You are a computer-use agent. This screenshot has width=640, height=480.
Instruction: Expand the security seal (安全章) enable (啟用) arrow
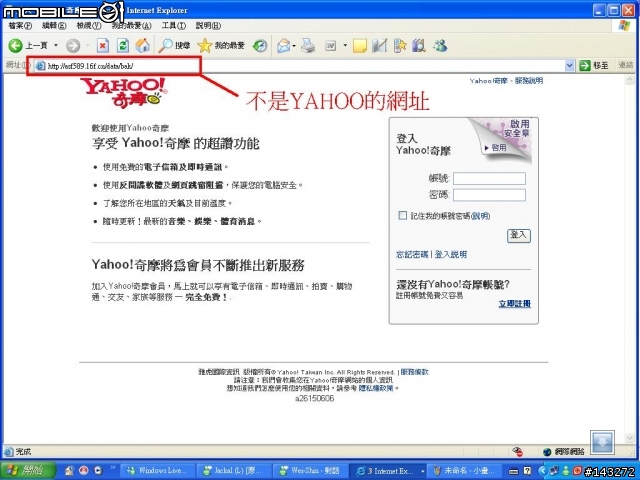tap(486, 147)
